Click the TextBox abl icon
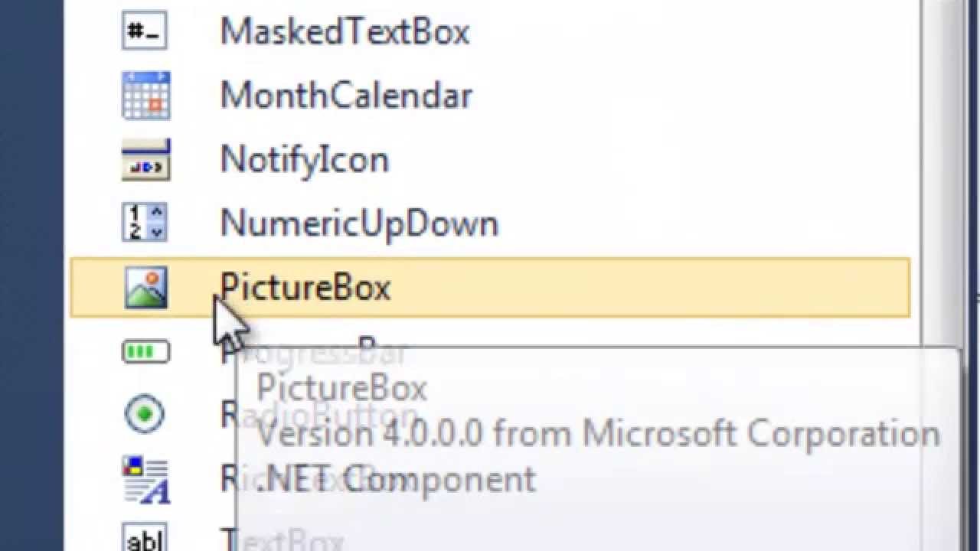Image resolution: width=980 pixels, height=551 pixels. point(145,537)
